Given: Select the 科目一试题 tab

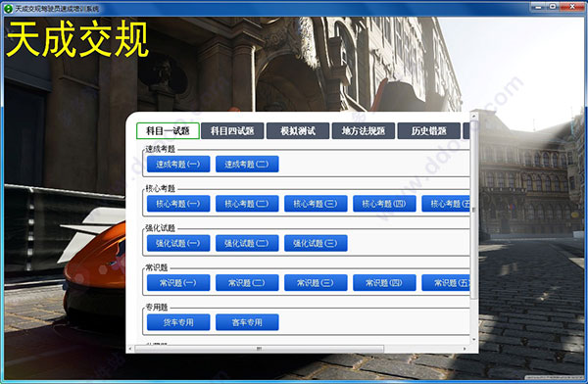Looking at the screenshot, I should click(168, 131).
